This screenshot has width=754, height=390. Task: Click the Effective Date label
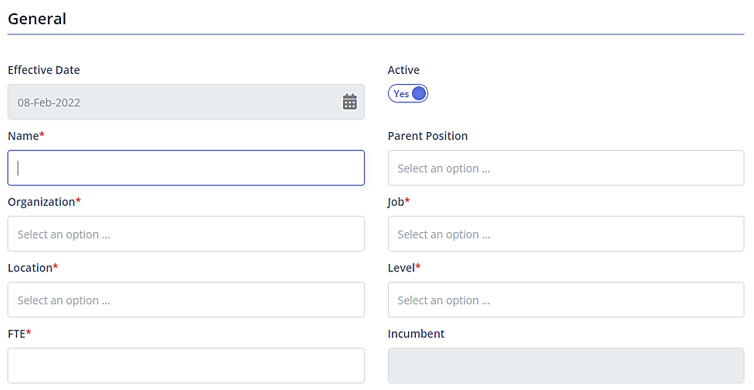point(44,70)
